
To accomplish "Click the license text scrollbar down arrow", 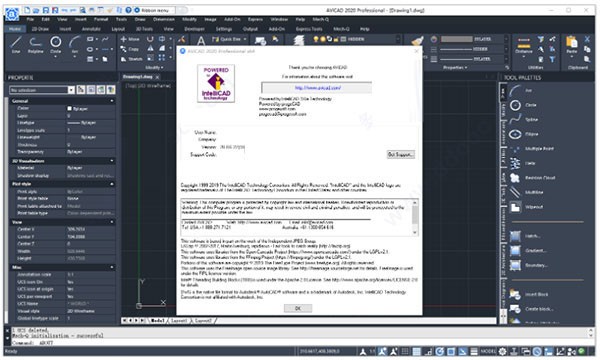I will [415, 232].
